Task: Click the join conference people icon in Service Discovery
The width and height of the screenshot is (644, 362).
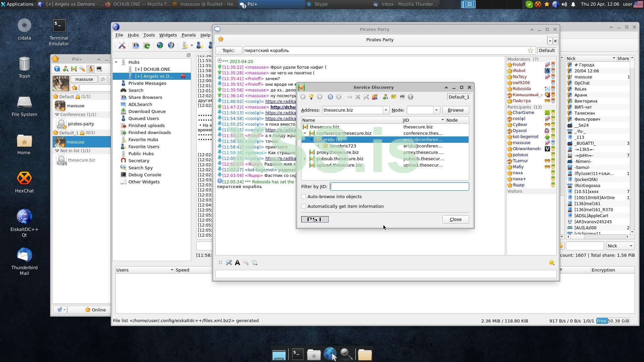Action: (x=375, y=97)
